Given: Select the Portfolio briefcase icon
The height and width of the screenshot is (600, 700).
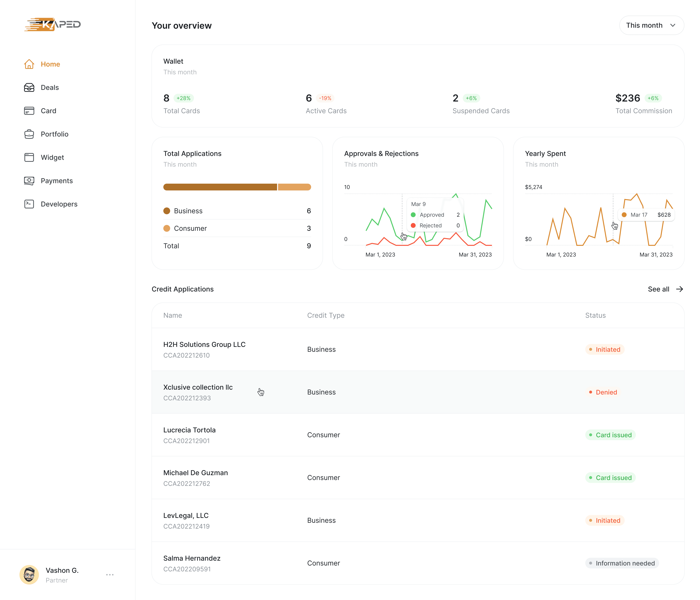Looking at the screenshot, I should [x=29, y=134].
